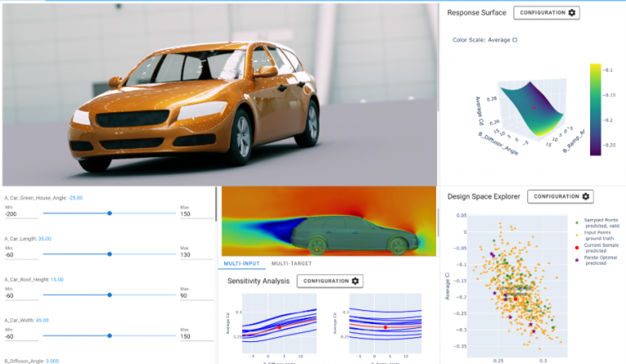Click Min field of A_Car_Green_House_Angle
This screenshot has width=626, height=364.
tap(20, 213)
